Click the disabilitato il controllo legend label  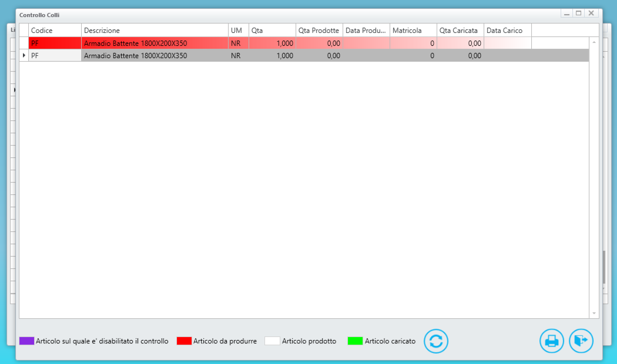pos(102,341)
